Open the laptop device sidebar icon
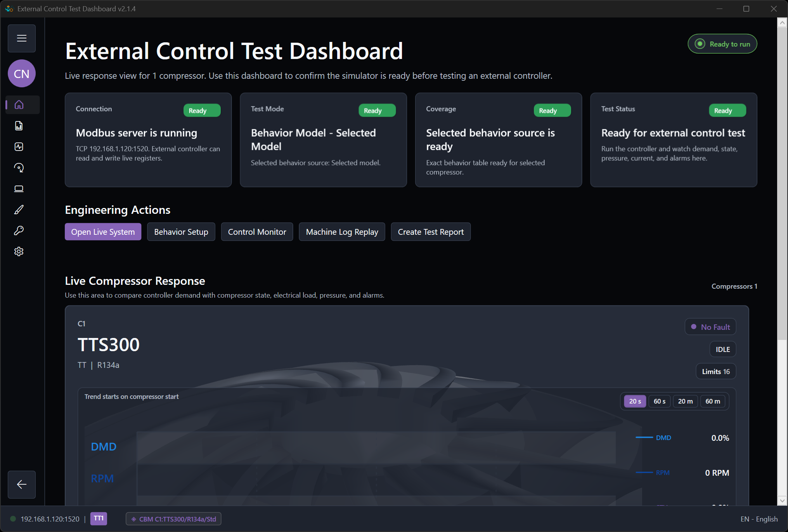788x532 pixels. (x=19, y=189)
